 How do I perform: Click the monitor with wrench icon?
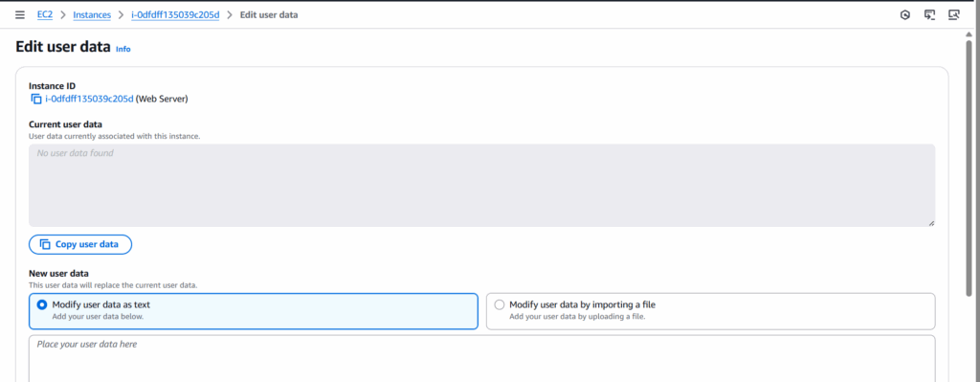click(954, 15)
